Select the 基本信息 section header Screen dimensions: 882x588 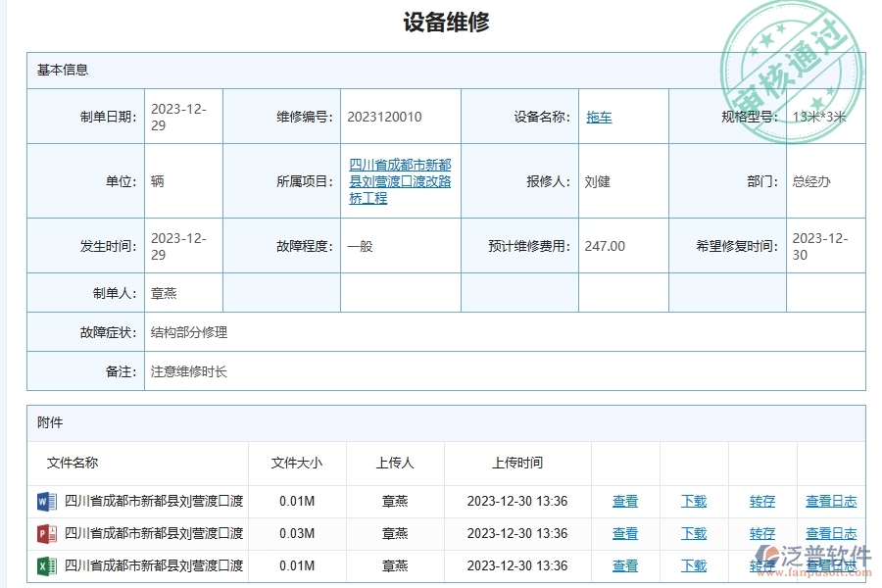[61, 70]
